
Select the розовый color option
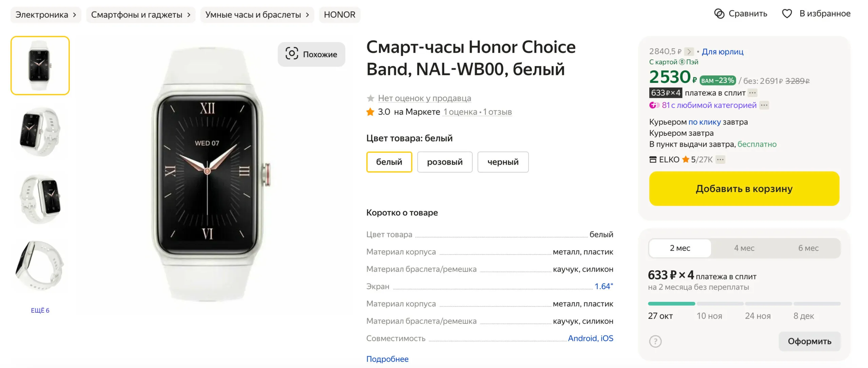coord(445,162)
